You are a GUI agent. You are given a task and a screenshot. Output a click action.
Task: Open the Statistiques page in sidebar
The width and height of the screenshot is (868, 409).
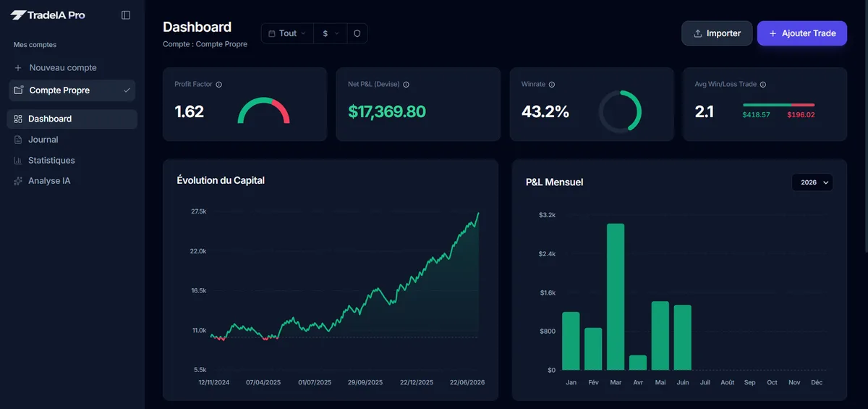click(72, 161)
